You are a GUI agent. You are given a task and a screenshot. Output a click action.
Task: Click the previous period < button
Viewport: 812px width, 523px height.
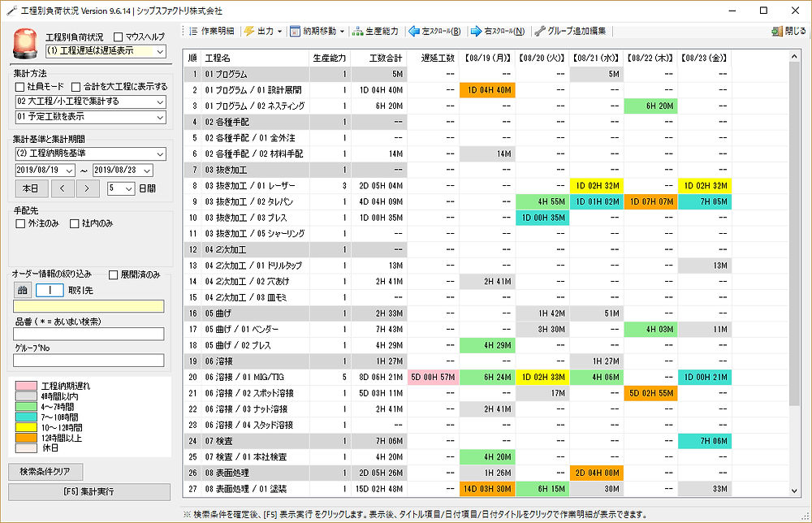(x=63, y=188)
